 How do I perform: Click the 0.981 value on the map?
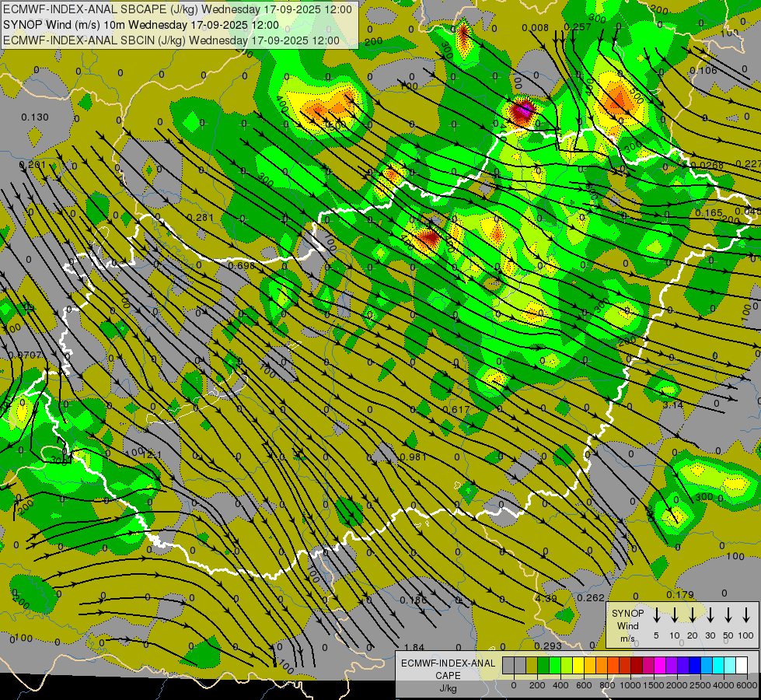pyautogui.click(x=414, y=457)
